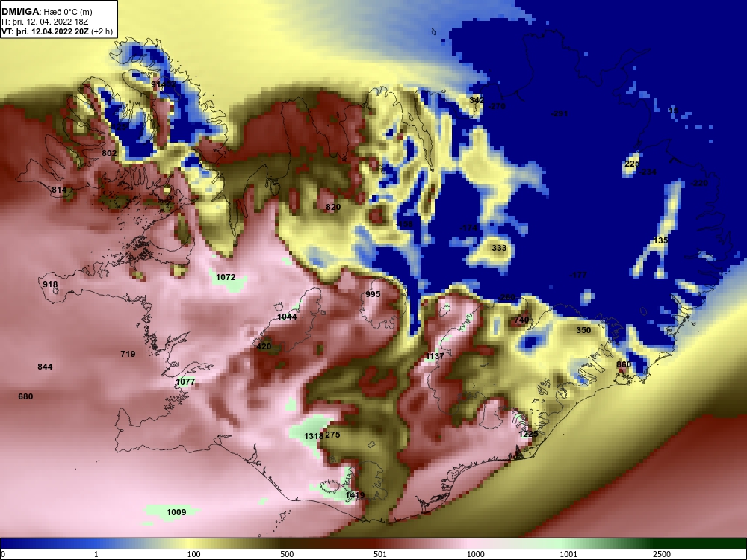The height and width of the screenshot is (560, 747).
Task: Select the 'VT: þri. 12.04.2022 20Z' valid time
Action: point(45,32)
